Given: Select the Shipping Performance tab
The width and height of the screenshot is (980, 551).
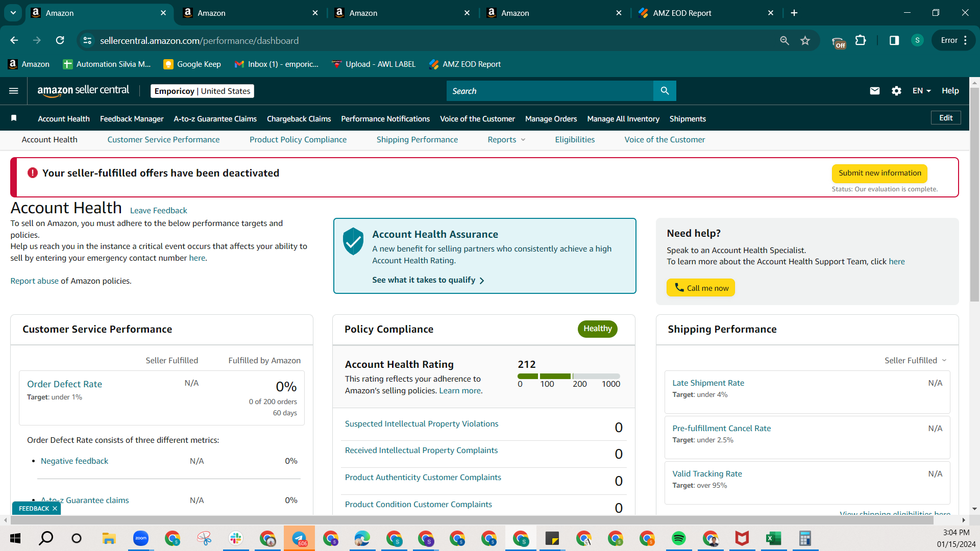Looking at the screenshot, I should click(417, 140).
